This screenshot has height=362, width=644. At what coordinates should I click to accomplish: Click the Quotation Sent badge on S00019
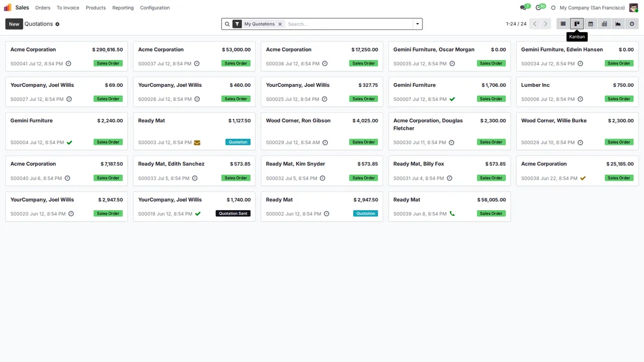pyautogui.click(x=233, y=213)
